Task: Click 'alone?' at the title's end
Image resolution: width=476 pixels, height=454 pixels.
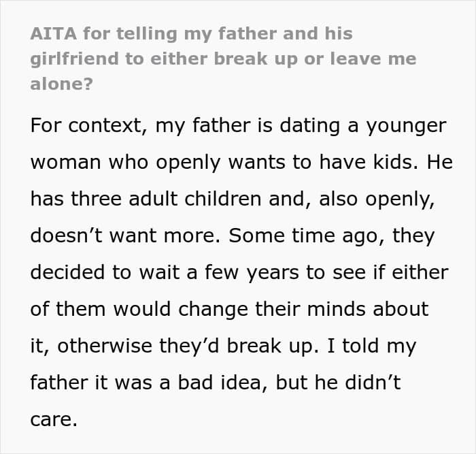Action: tap(62, 83)
